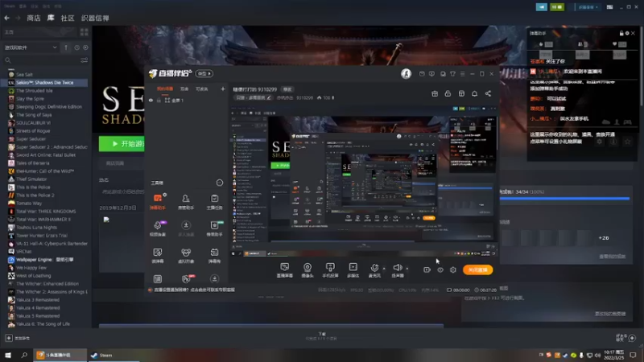Image resolution: width=644 pixels, height=362 pixels.
Task: Select Wallpaper Engine in the Steam library
Action: click(x=44, y=259)
